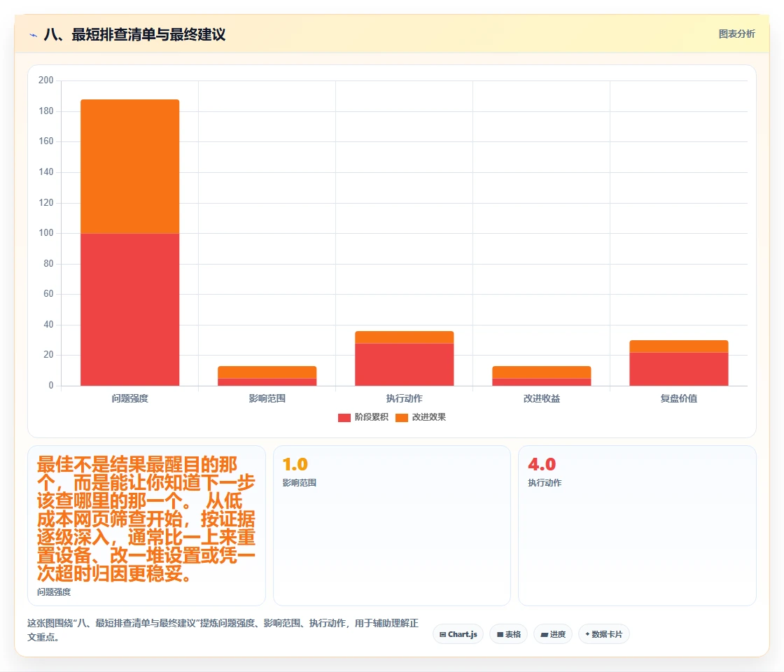Click the lightning icon beside the section title
Image resolution: width=784 pixels, height=672 pixels.
pos(34,35)
